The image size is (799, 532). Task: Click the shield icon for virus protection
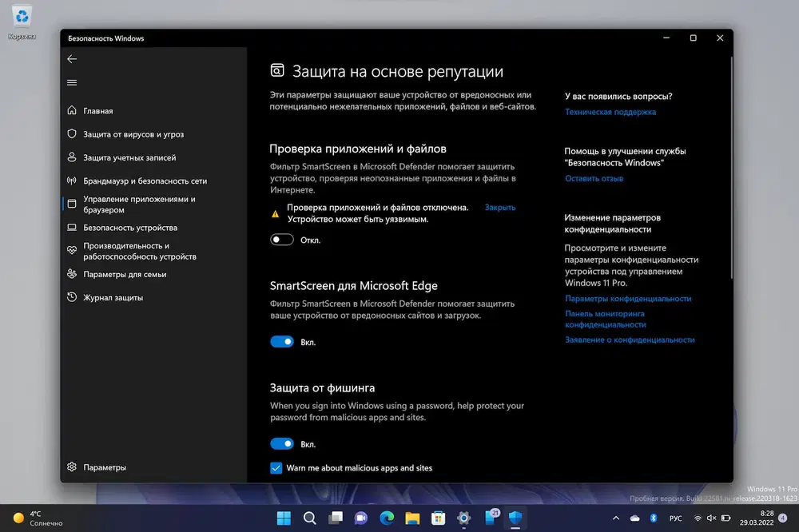pyautogui.click(x=72, y=134)
